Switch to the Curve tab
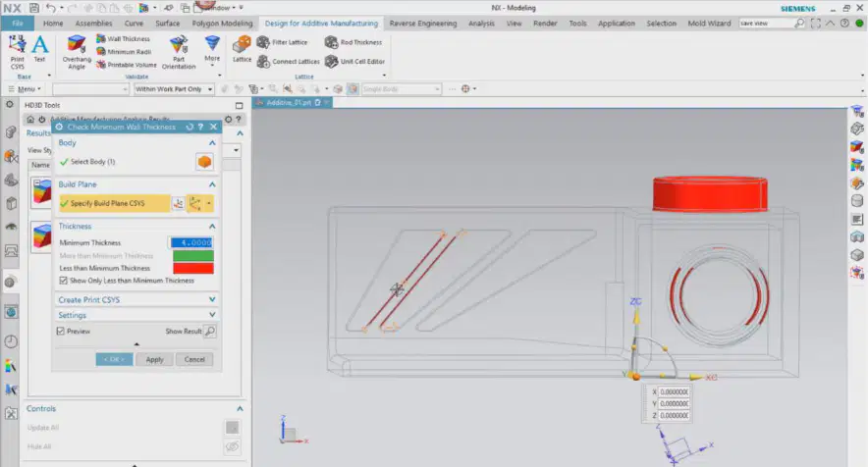The image size is (868, 467). [x=134, y=24]
